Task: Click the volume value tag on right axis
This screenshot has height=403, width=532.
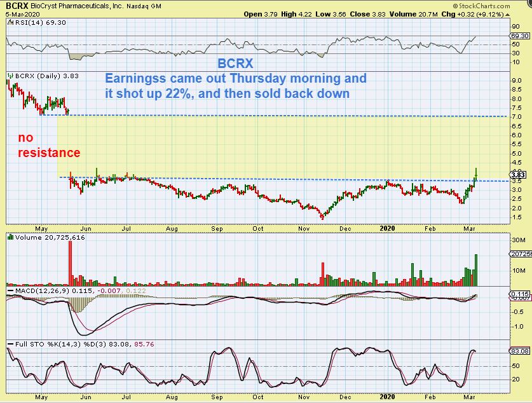Action: point(520,254)
